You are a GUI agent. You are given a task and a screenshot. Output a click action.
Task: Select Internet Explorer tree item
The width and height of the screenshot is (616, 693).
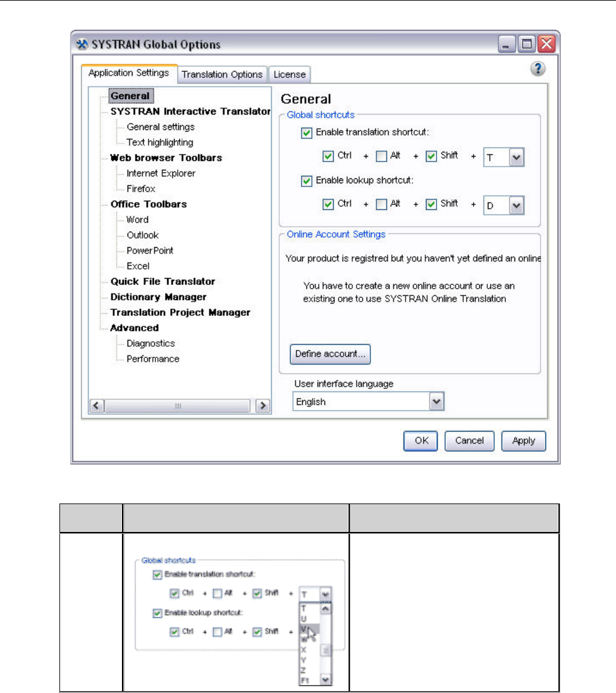[x=161, y=173]
